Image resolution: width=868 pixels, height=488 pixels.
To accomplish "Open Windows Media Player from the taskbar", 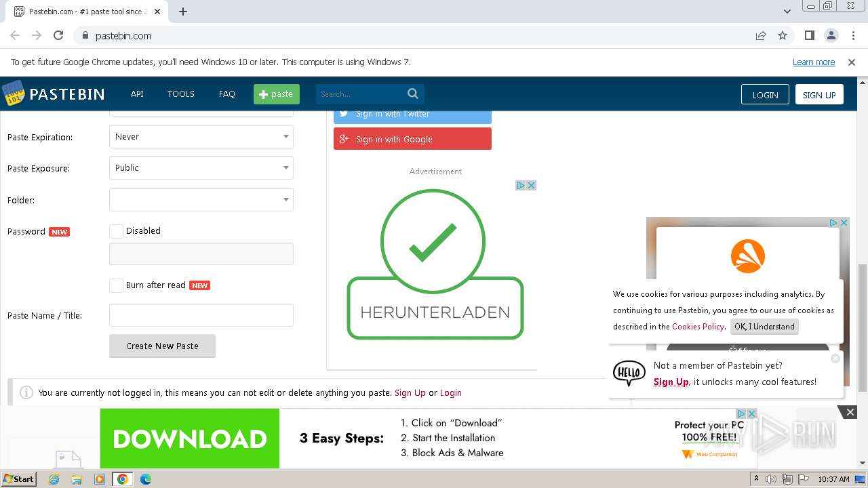I will pyautogui.click(x=100, y=479).
